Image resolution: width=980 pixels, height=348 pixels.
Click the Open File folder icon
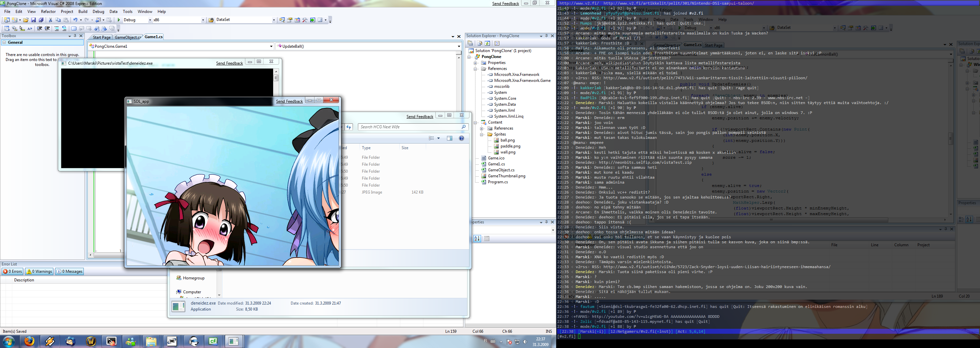26,20
